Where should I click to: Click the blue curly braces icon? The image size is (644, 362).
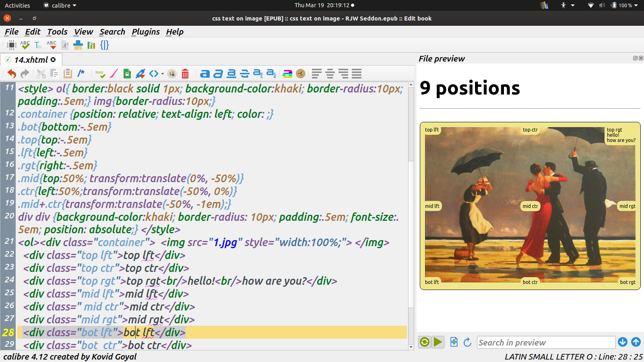click(105, 45)
